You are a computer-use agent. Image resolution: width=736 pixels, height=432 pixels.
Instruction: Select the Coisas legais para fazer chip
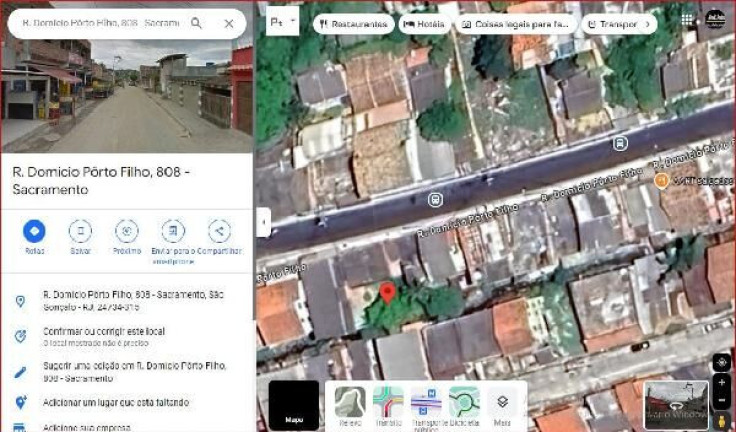click(x=516, y=24)
